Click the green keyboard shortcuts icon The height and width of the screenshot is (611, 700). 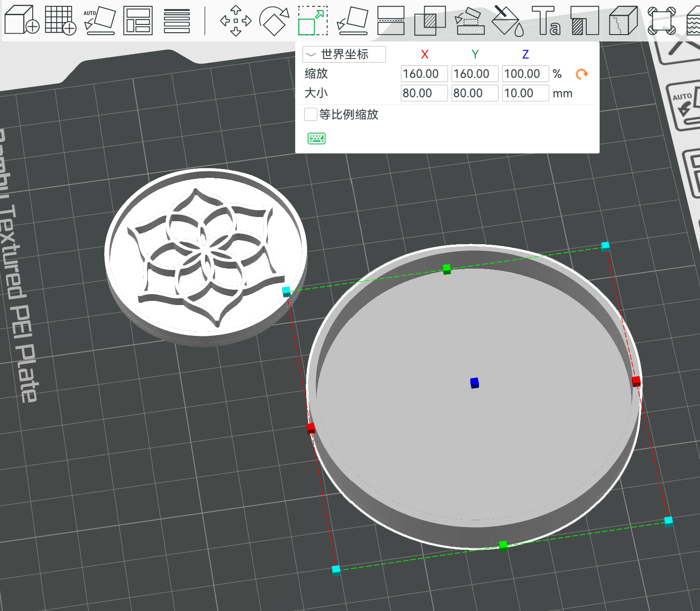(316, 138)
